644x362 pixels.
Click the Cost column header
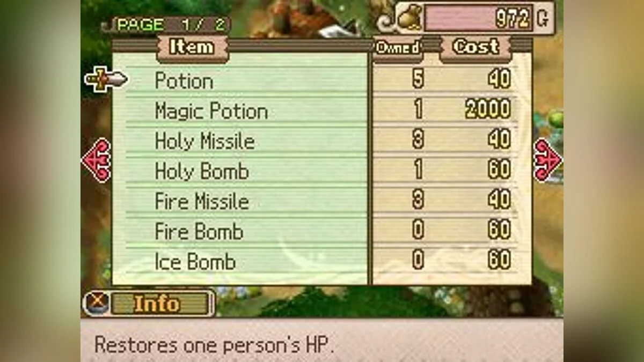point(475,48)
